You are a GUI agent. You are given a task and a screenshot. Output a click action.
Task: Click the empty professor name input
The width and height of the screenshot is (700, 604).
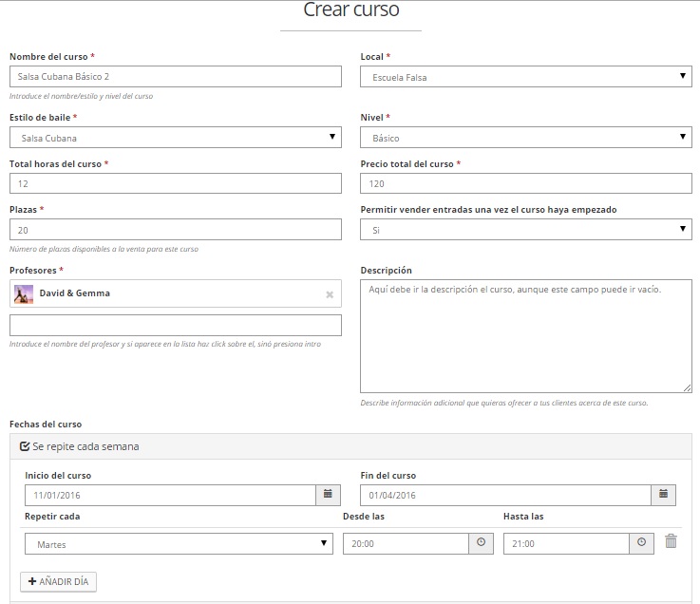175,326
